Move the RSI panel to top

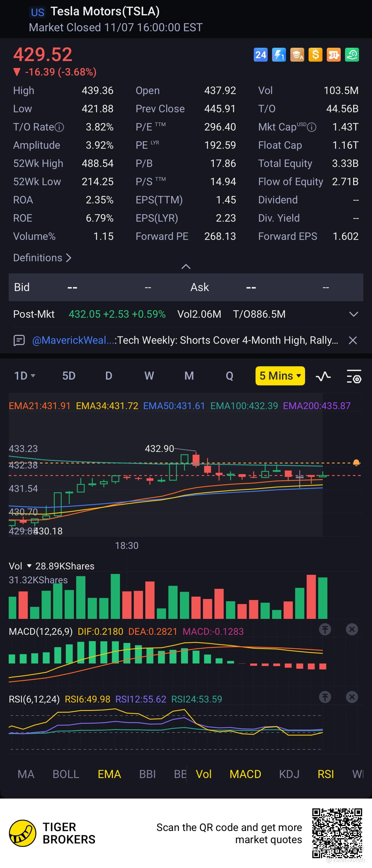[325, 697]
